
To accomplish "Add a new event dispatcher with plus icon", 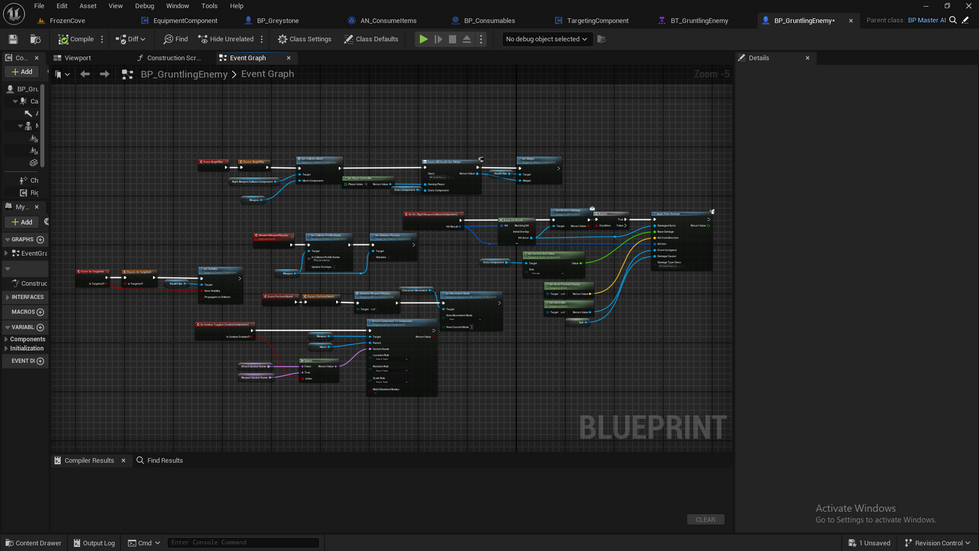I will pyautogui.click(x=41, y=361).
